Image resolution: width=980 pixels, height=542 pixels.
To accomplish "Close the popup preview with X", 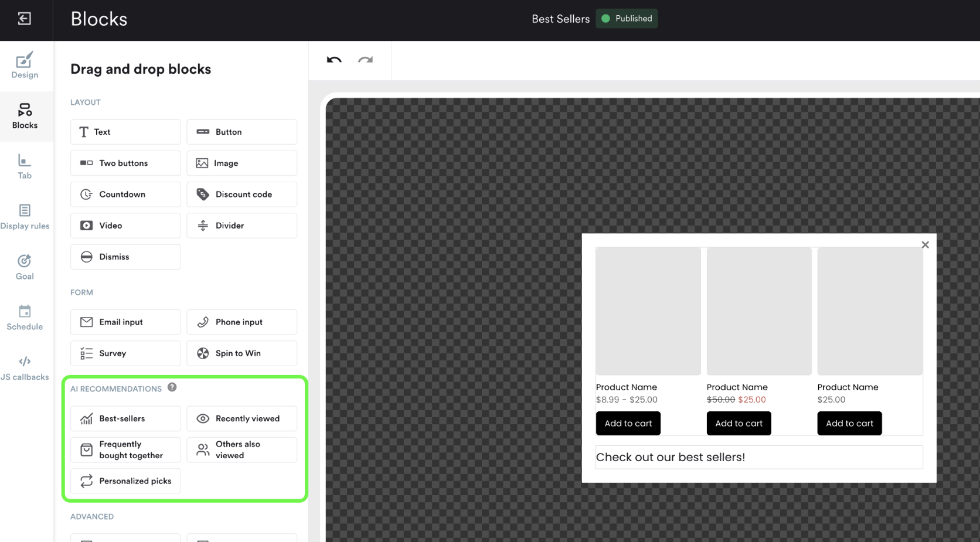I will tap(925, 245).
